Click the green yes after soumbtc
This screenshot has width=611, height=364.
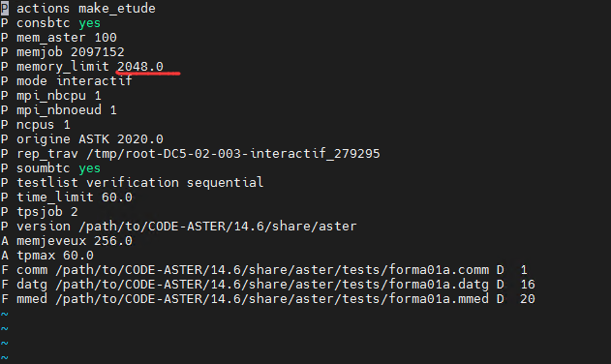pos(90,168)
